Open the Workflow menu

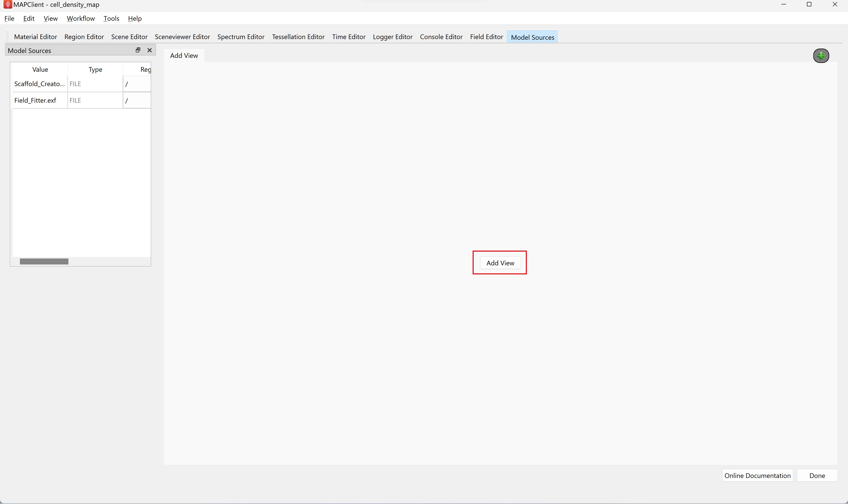pyautogui.click(x=81, y=18)
